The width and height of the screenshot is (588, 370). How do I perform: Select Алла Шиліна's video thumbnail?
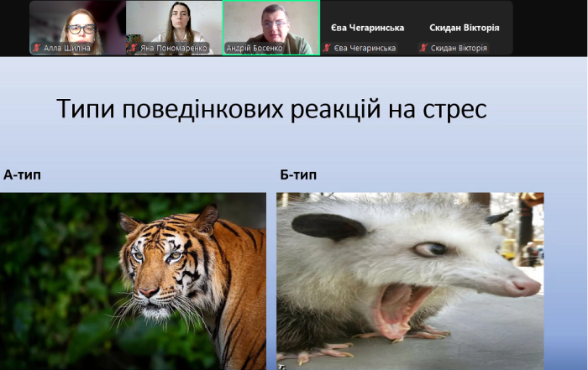pos(77,25)
